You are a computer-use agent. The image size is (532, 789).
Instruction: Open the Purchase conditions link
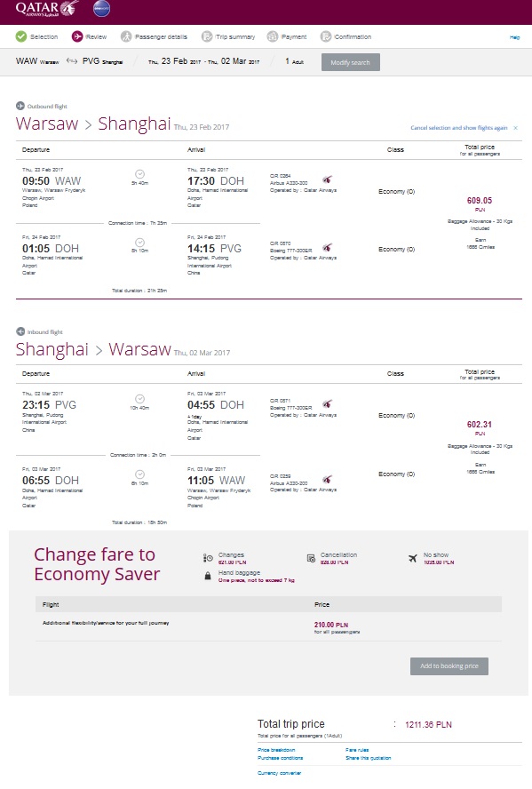tap(281, 758)
